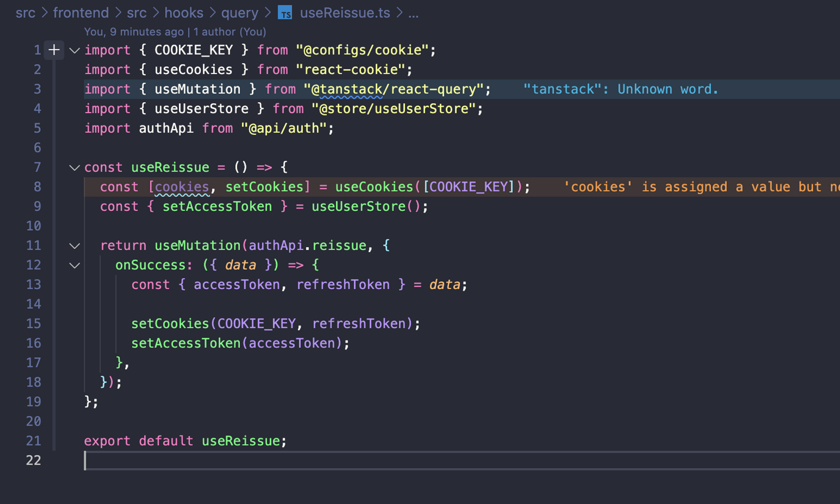Click the TS file icon in breadcrumb
840x504 pixels.
coord(285,13)
